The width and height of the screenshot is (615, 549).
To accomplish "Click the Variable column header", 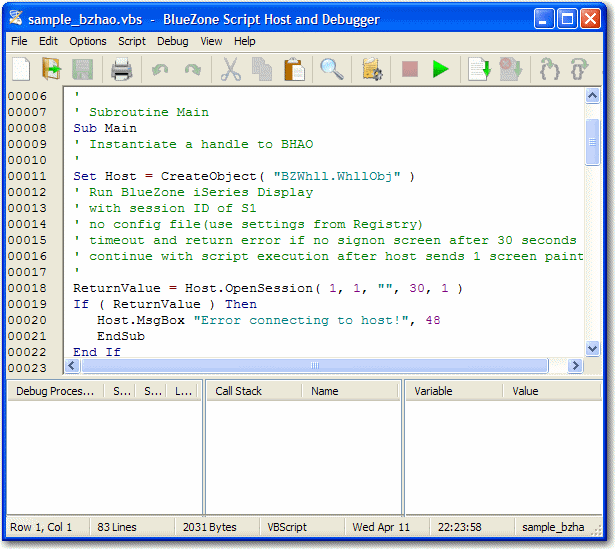I will coord(454,391).
